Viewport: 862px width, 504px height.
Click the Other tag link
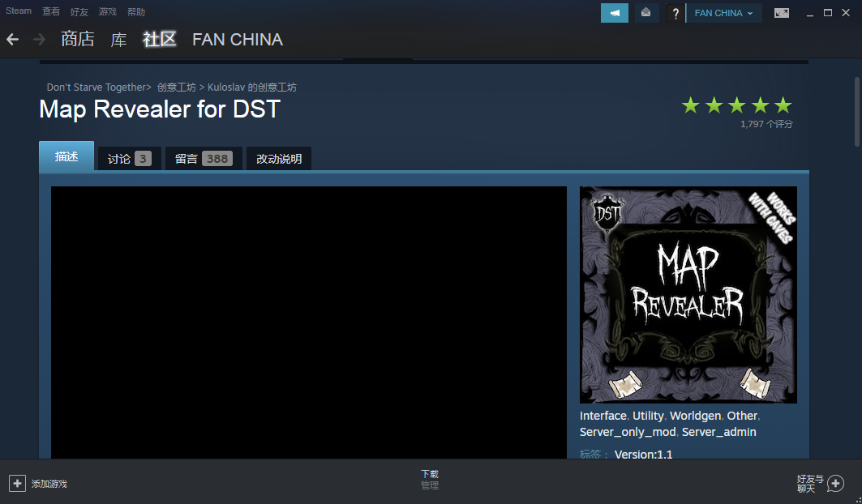(x=742, y=416)
